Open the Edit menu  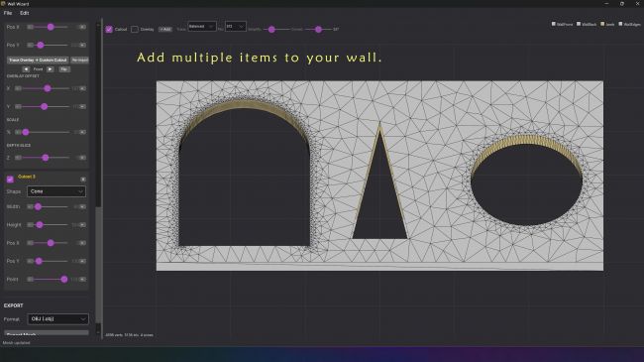pyautogui.click(x=24, y=13)
